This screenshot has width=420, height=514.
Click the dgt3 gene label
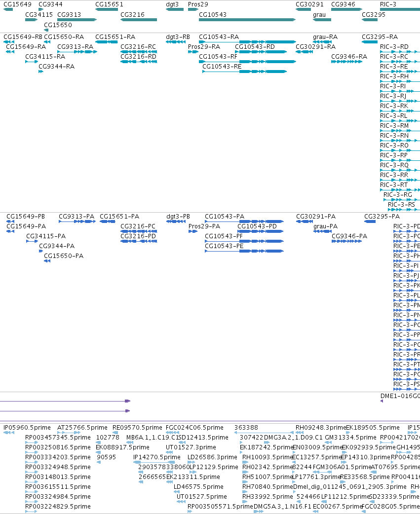pyautogui.click(x=172, y=4)
